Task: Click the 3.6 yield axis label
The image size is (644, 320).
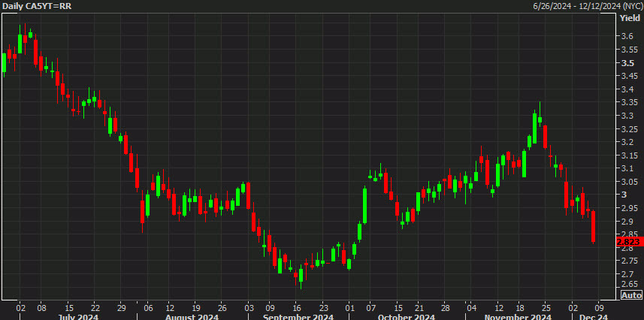Action: (627, 36)
